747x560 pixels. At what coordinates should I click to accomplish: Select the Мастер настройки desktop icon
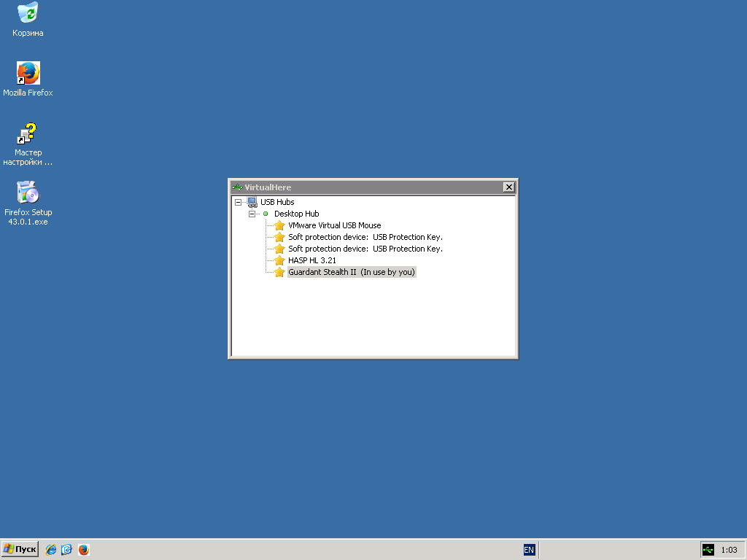28,133
